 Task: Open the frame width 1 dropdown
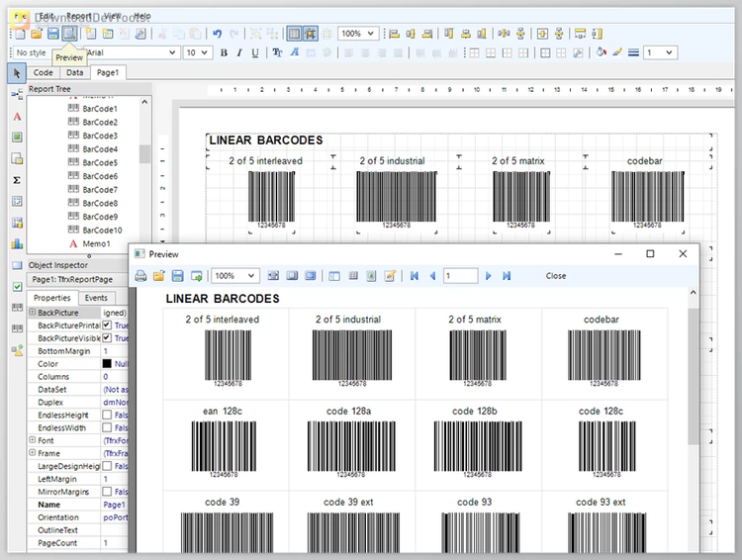(669, 52)
